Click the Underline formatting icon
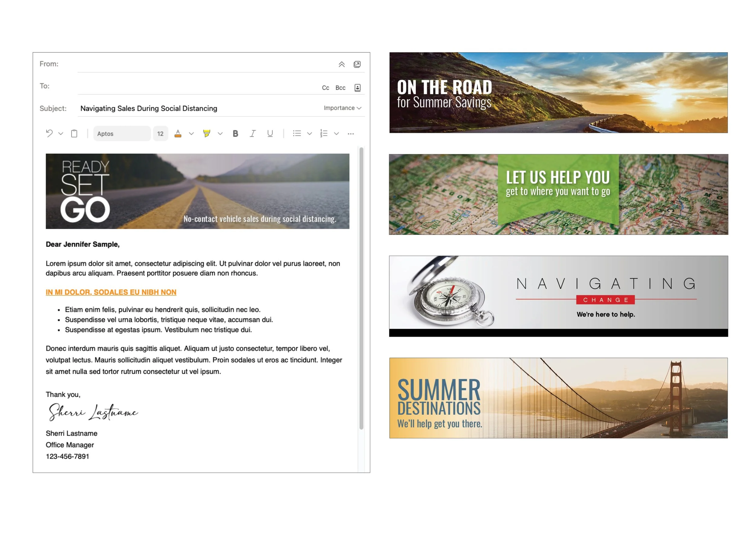The height and width of the screenshot is (535, 756). click(270, 134)
